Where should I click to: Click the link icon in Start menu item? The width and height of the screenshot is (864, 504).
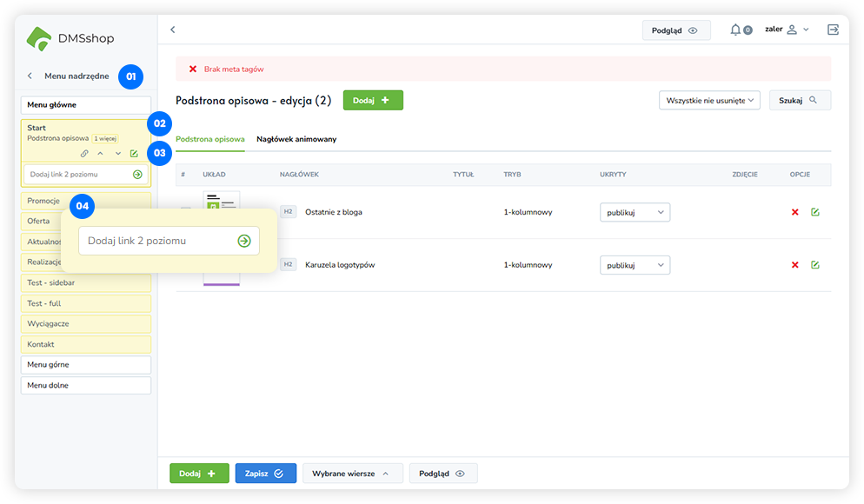[x=84, y=154]
